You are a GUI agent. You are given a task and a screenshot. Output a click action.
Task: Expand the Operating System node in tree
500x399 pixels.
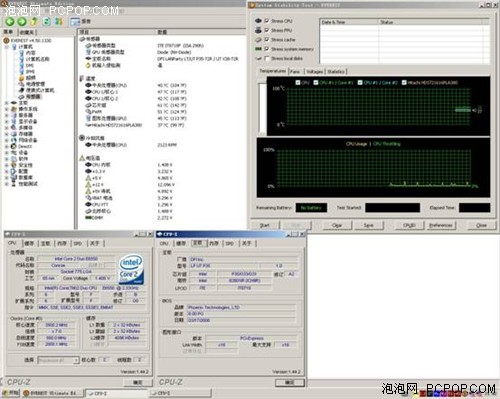point(6,109)
